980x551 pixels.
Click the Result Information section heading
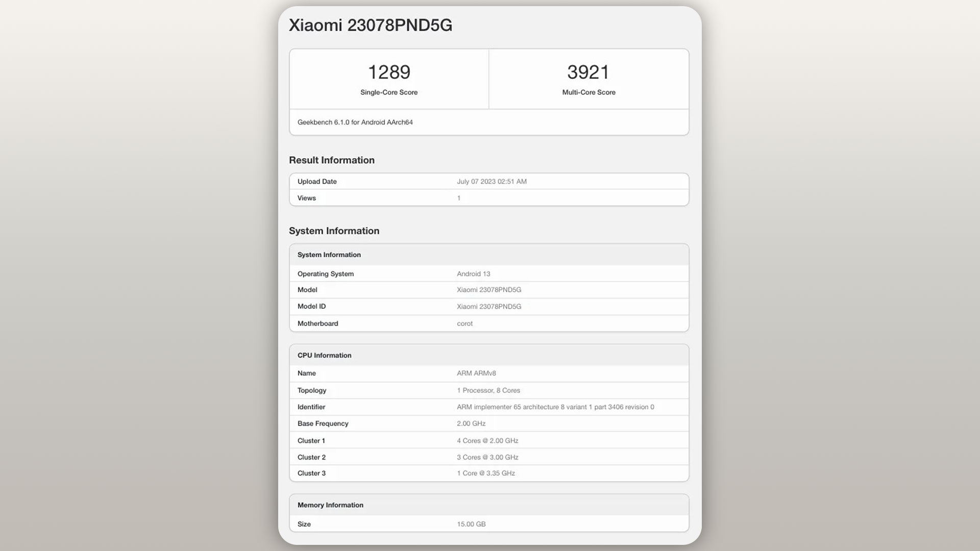pyautogui.click(x=332, y=160)
